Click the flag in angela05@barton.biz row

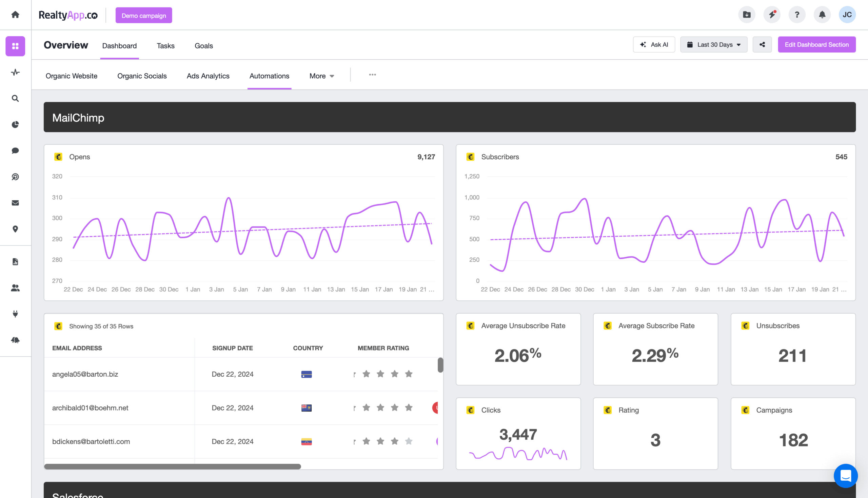click(x=307, y=375)
